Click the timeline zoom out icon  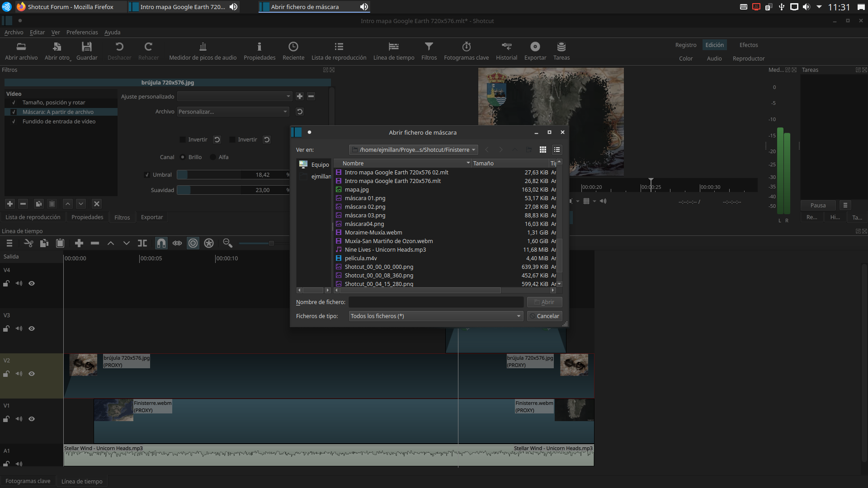click(227, 243)
